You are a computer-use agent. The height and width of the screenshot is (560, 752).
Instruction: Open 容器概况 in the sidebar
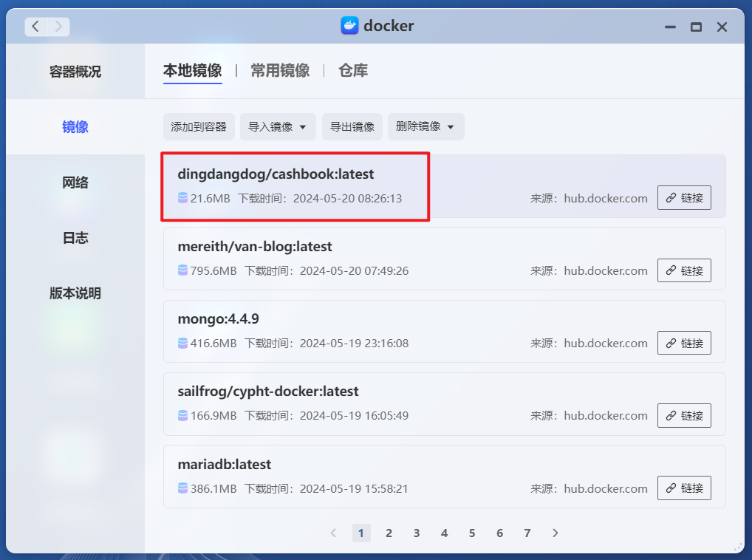pyautogui.click(x=75, y=72)
